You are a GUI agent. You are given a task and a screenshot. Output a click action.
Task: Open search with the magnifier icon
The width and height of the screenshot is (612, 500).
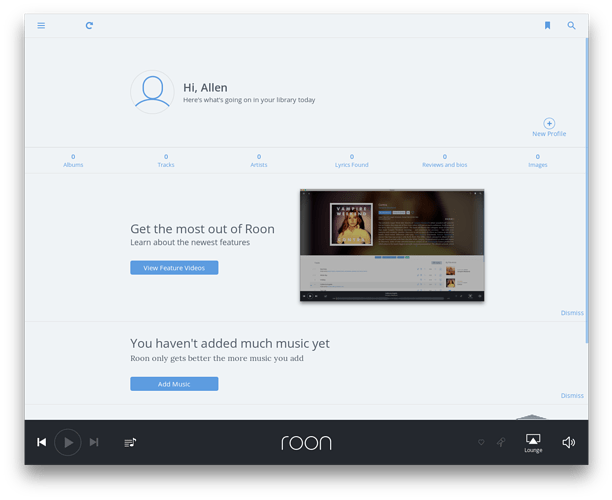[571, 26]
